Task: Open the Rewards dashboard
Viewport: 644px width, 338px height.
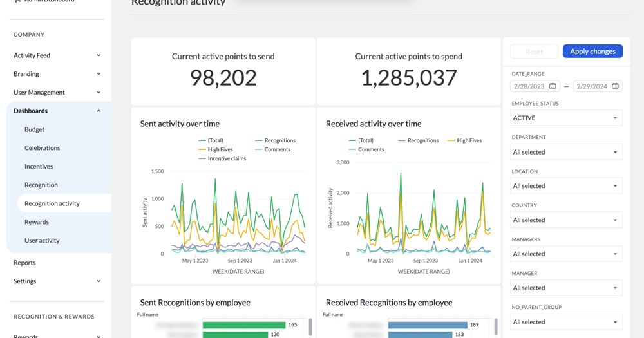Action: coord(37,221)
